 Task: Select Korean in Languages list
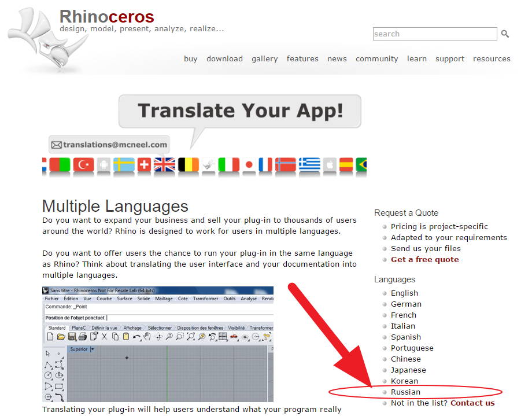pos(404,381)
